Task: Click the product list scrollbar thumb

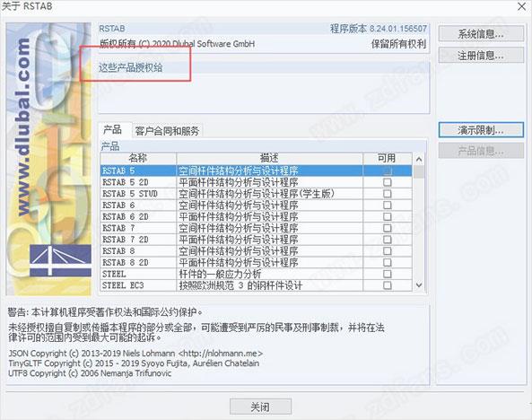Action: 419,171
